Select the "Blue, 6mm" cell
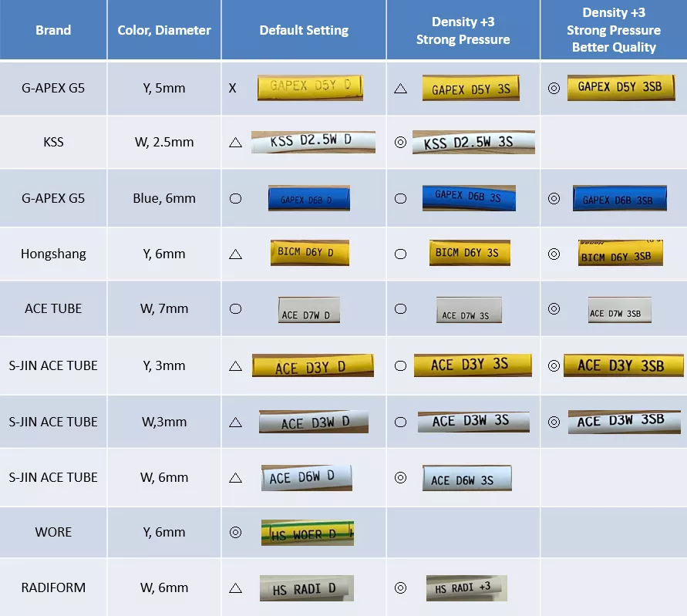Screen dimensions: 687x616 pos(164,198)
